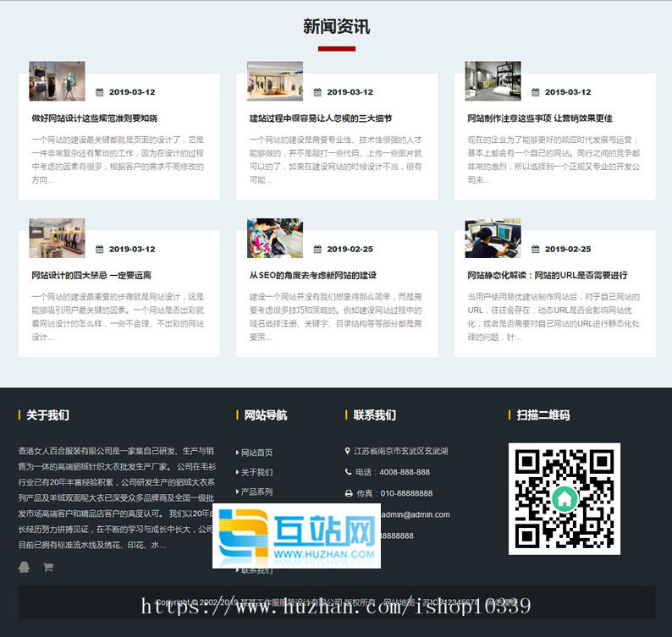
Task: Open article 网站静态化解读：网站的URL是否需要进行
Action: pyautogui.click(x=547, y=276)
